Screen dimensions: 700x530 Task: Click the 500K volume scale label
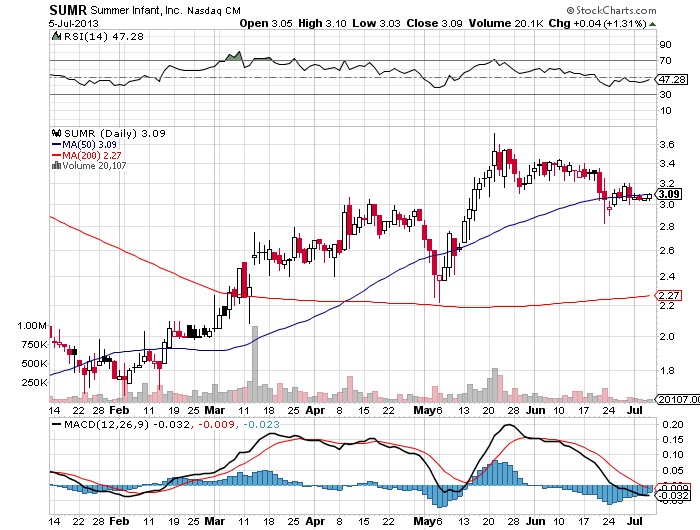[x=34, y=363]
